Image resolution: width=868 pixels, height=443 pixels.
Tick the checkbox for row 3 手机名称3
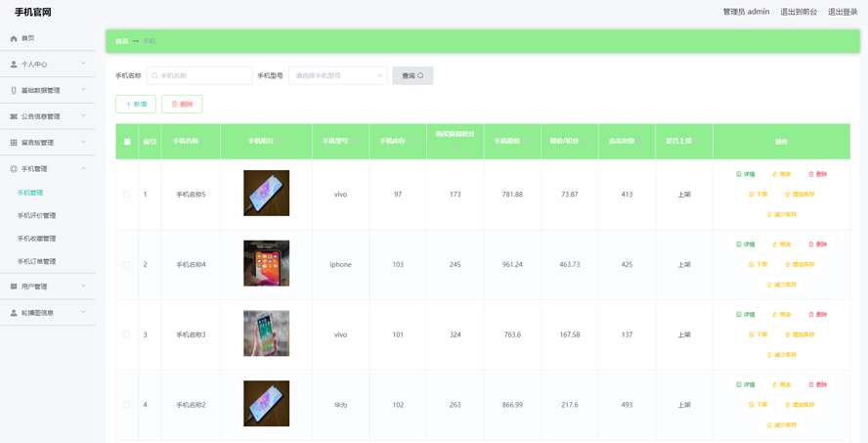pyautogui.click(x=126, y=334)
